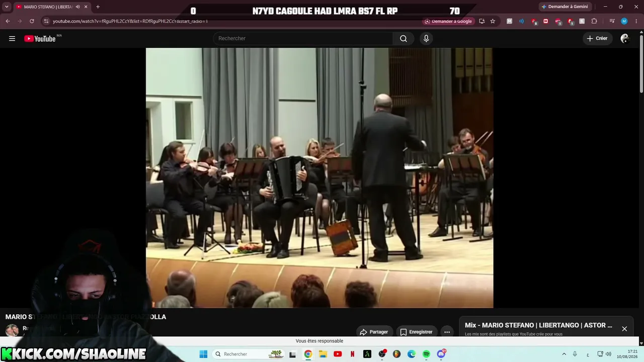Open the YouTube account avatar menu

click(x=625, y=39)
